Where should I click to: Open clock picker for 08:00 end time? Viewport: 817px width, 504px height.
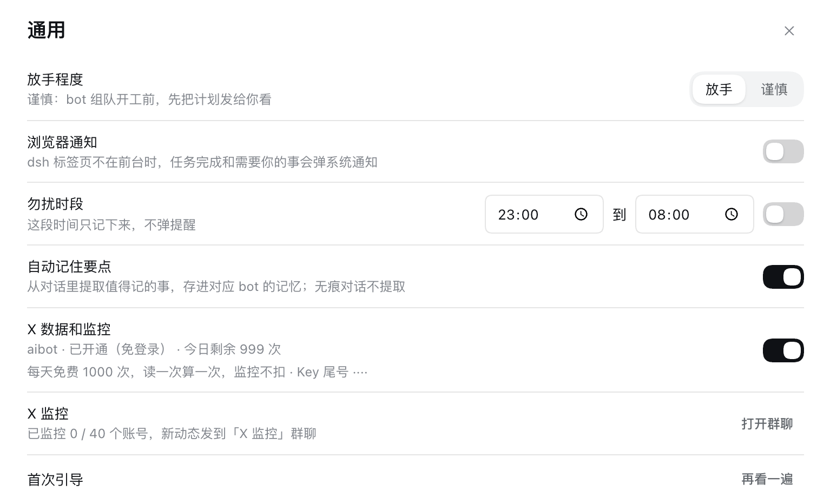(x=731, y=215)
